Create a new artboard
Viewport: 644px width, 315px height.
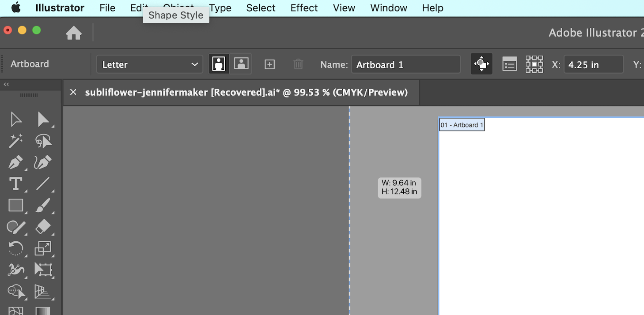(269, 64)
